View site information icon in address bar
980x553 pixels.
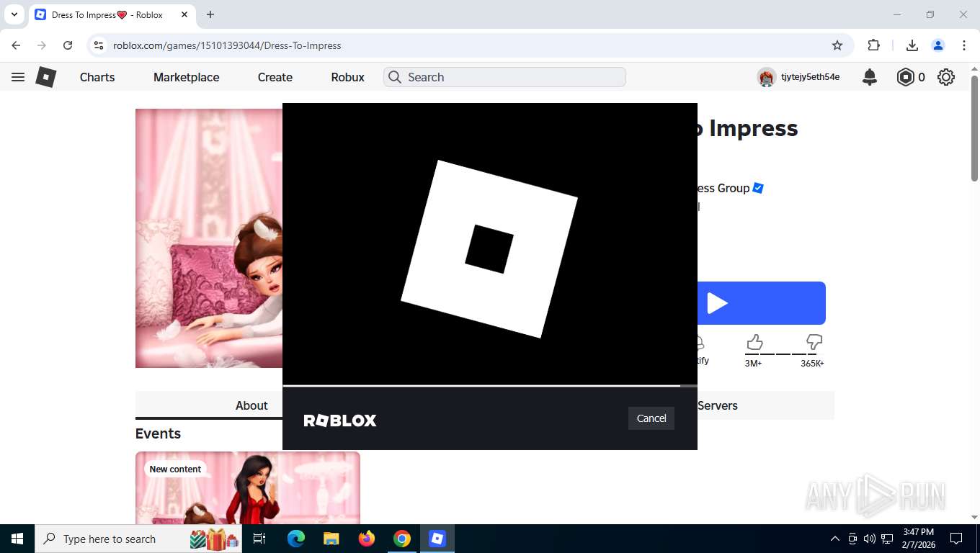99,45
